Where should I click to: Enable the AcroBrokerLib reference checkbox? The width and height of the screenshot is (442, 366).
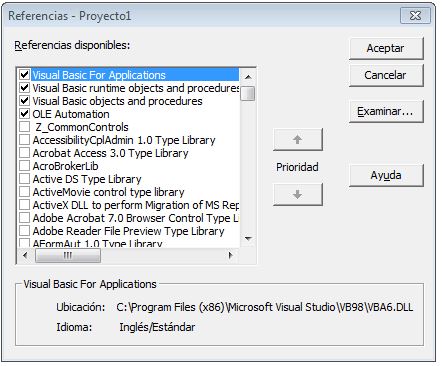[24, 166]
